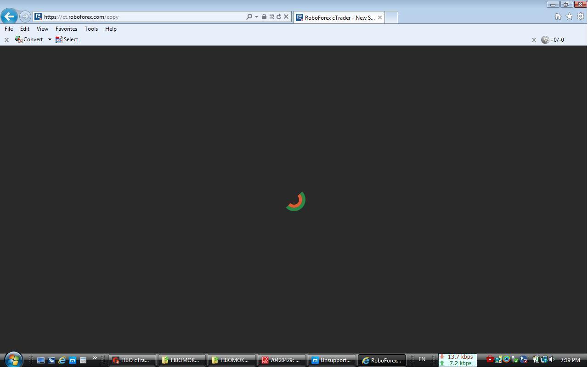Open the Favorites menu

tap(66, 28)
